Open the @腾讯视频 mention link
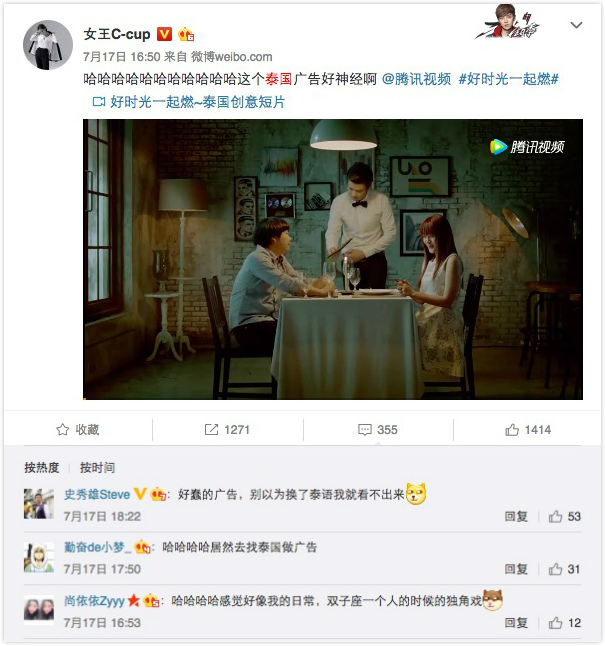This screenshot has width=605, height=646. 416,79
